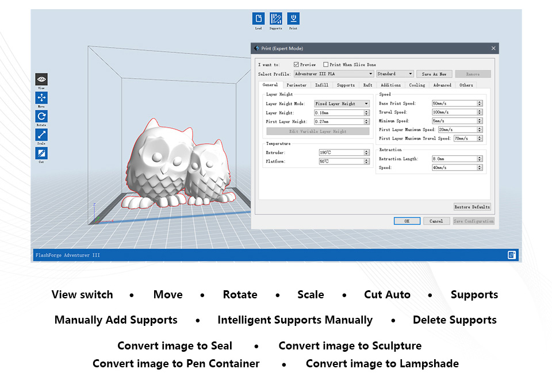Expand the Select Profile dropdown
The height and width of the screenshot is (392, 552).
[333, 74]
